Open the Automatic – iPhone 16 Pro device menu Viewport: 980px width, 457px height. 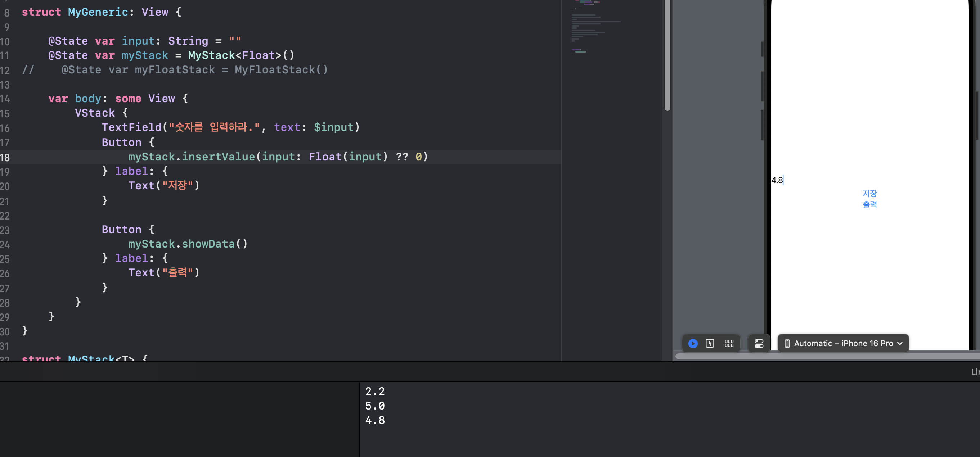click(843, 343)
